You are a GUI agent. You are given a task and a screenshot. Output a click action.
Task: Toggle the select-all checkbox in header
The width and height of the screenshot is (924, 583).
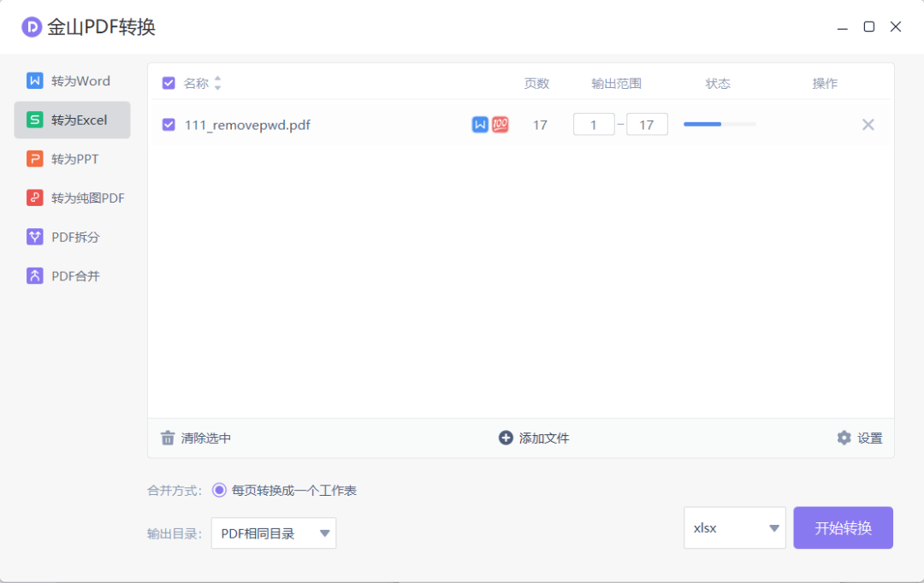pos(169,83)
